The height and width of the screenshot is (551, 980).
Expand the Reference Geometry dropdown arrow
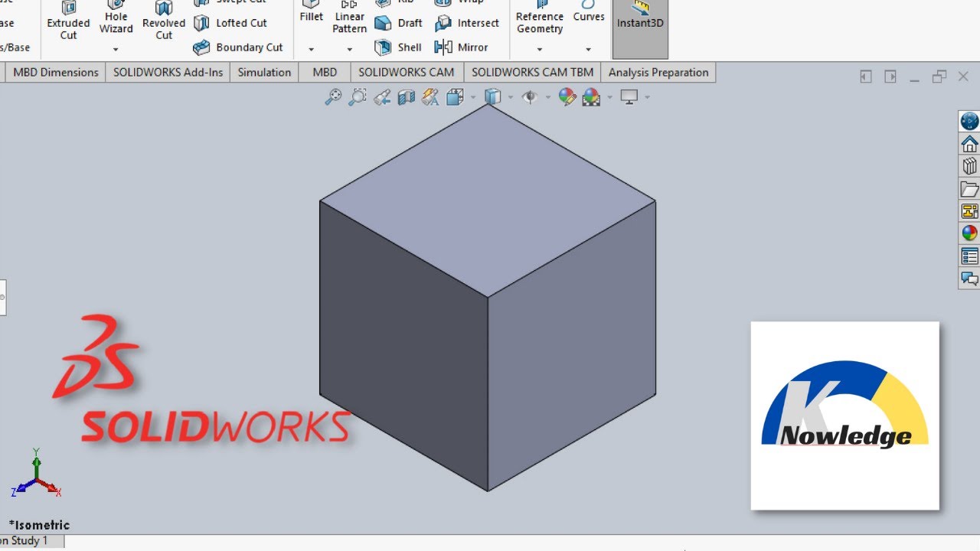pyautogui.click(x=540, y=50)
